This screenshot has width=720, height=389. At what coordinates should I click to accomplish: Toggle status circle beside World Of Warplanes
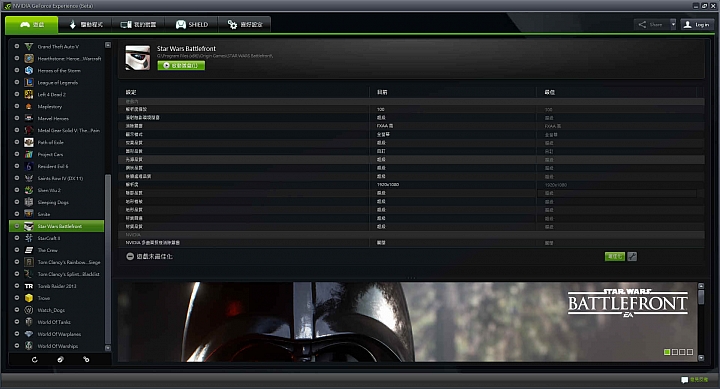pyautogui.click(x=17, y=333)
